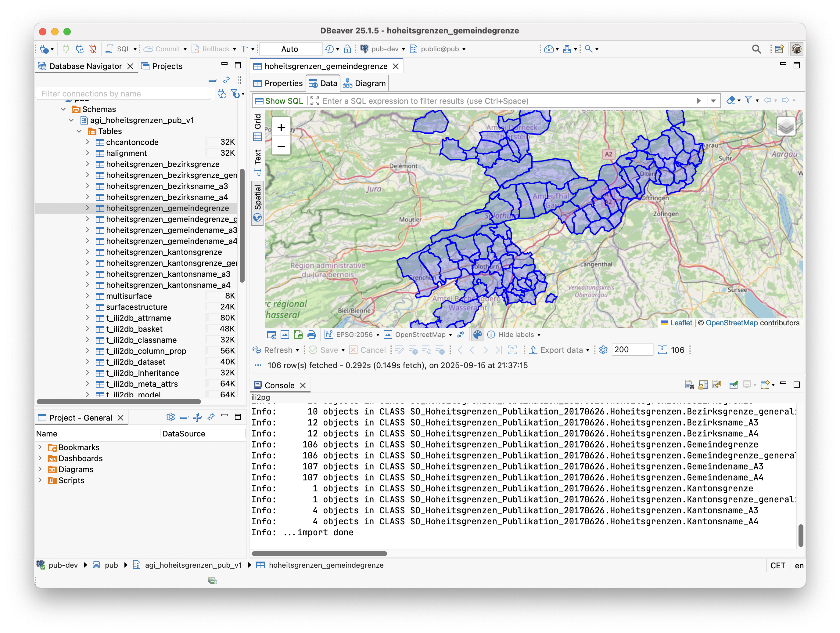Viewport: 840px width, 633px height.
Task: Switch to Grid view side tab
Action: point(257,127)
